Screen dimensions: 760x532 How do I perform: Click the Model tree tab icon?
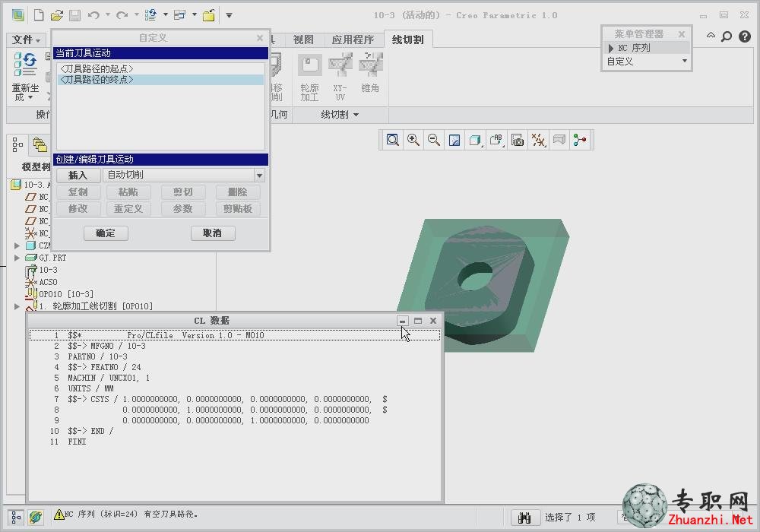point(17,144)
